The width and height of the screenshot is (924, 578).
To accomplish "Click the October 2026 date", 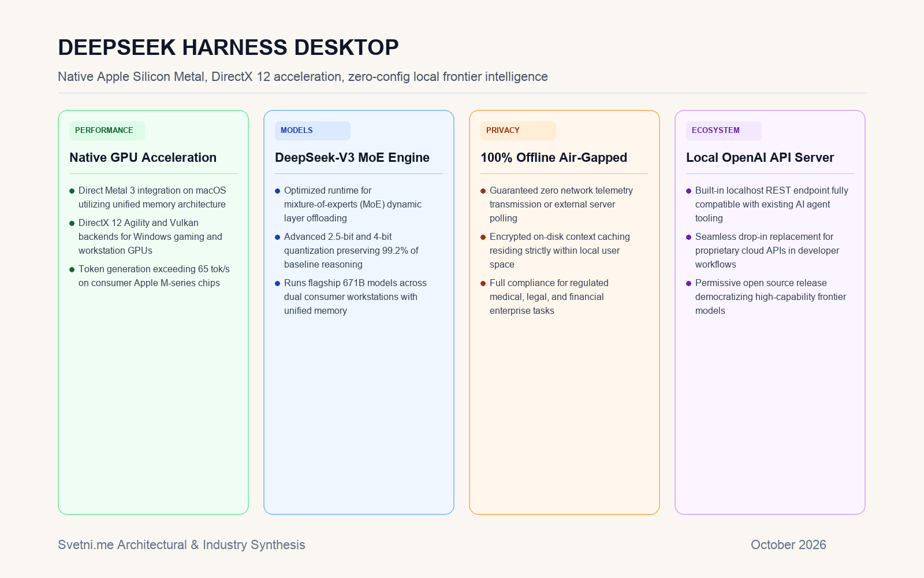I will pos(788,545).
